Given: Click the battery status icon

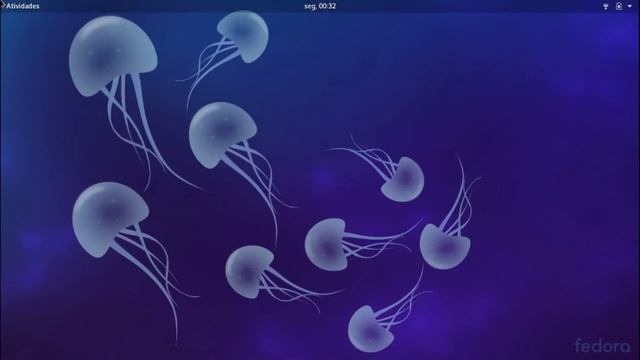Looking at the screenshot, I should click(619, 6).
